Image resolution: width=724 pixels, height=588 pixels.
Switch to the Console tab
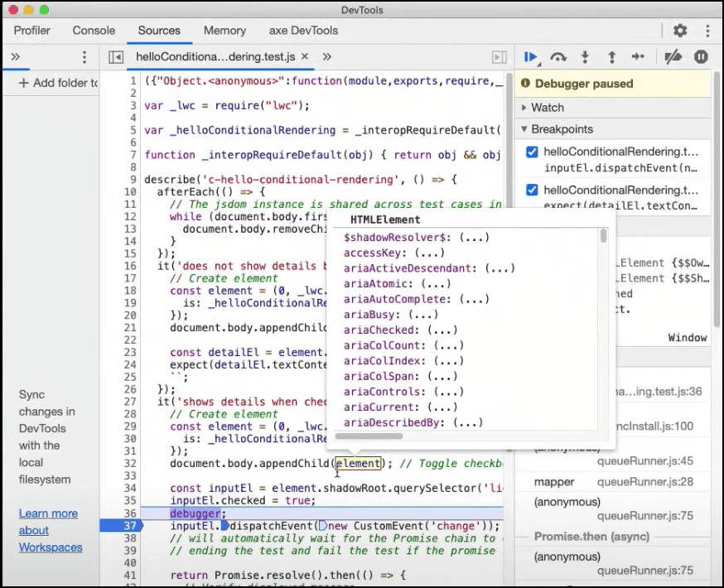pos(94,31)
